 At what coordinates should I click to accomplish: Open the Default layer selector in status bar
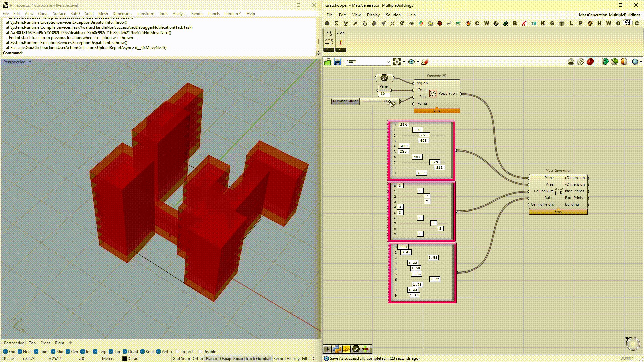point(134,359)
